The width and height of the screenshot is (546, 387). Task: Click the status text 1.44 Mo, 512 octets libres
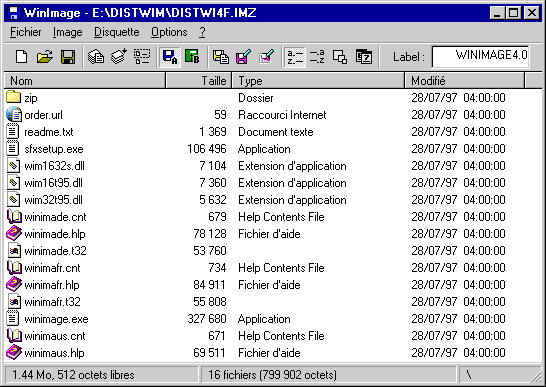pos(73,375)
